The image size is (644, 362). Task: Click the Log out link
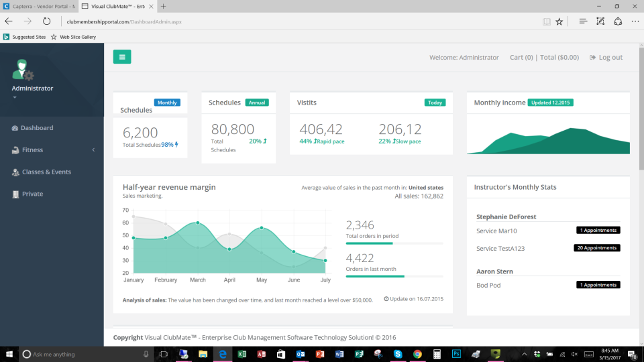[606, 58]
